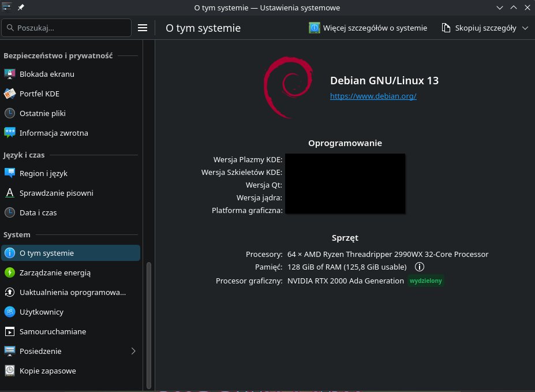Image resolution: width=535 pixels, height=392 pixels.
Task: Open the window menu icon in title bar
Action: pyautogui.click(x=6, y=7)
